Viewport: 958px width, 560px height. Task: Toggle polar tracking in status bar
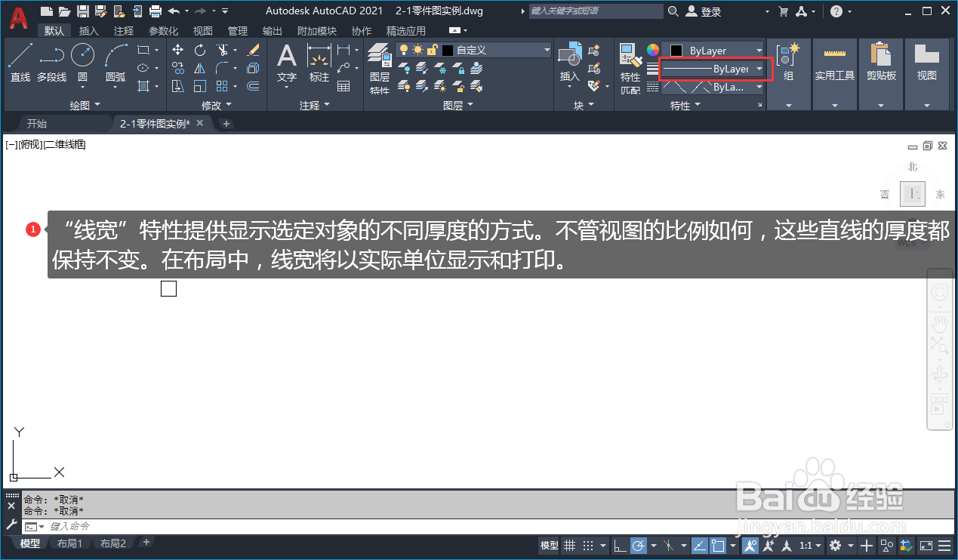(639, 545)
